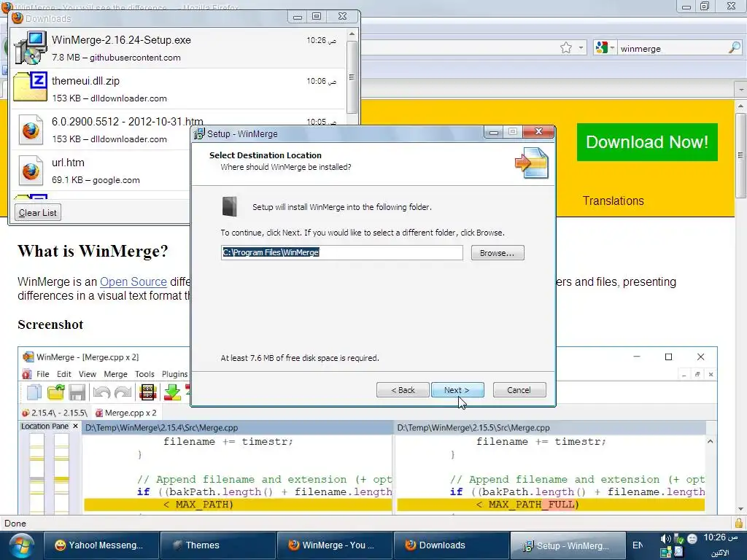Click the green Download Now! button

tap(647, 142)
